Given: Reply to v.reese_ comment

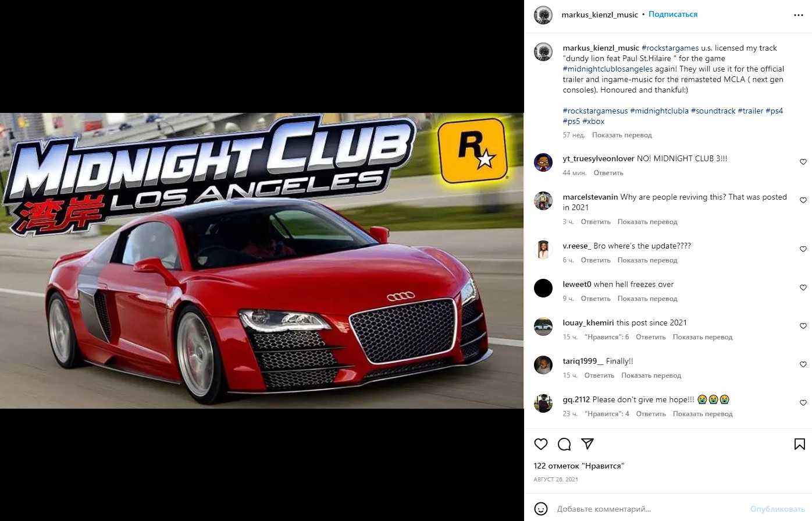Looking at the screenshot, I should (x=596, y=260).
